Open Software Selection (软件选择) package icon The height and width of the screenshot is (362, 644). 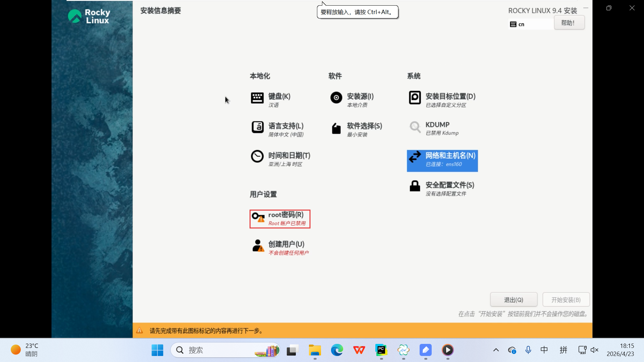336,128
